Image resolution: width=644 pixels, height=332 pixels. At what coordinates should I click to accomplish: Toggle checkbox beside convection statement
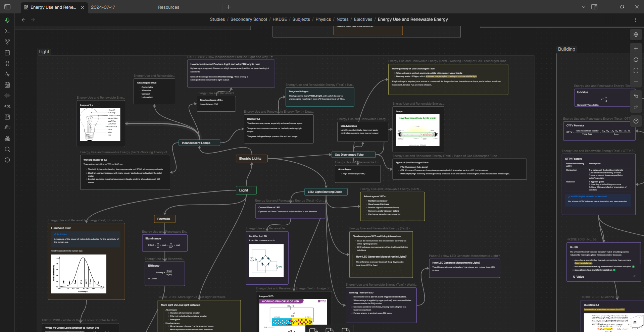[633, 267]
